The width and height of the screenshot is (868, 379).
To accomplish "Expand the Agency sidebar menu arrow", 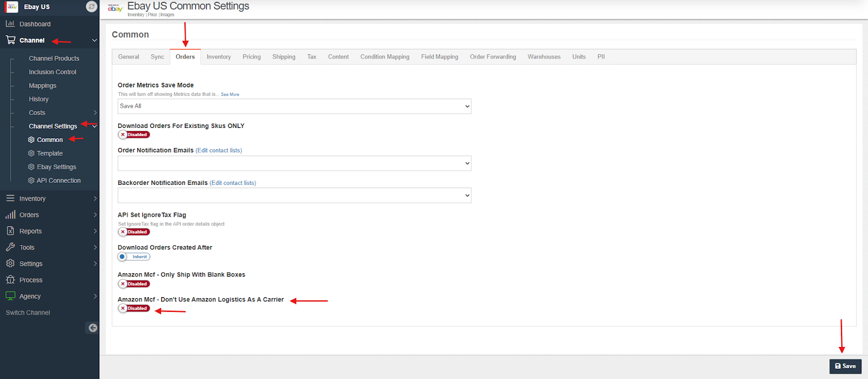I will (95, 296).
